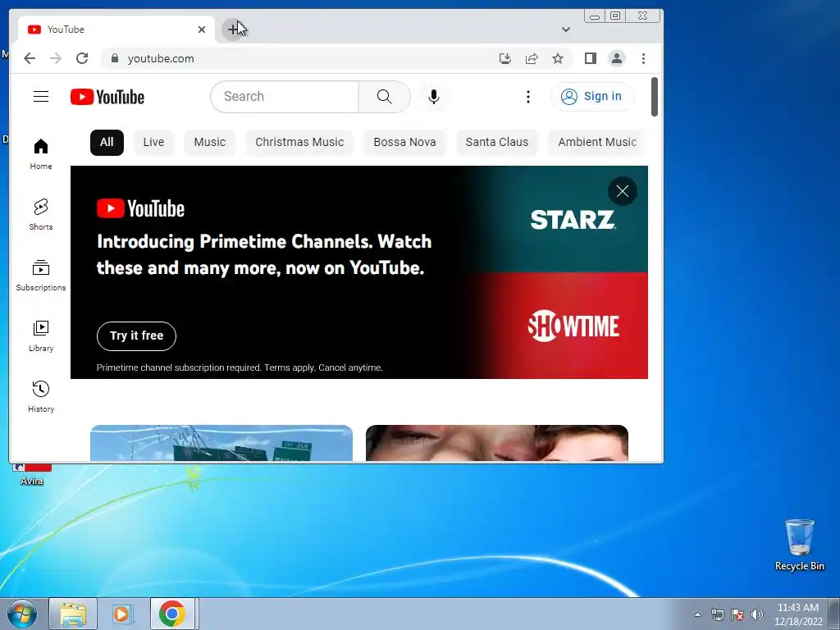Dismiss the Primetime Channels banner
This screenshot has width=840, height=630.
[623, 191]
